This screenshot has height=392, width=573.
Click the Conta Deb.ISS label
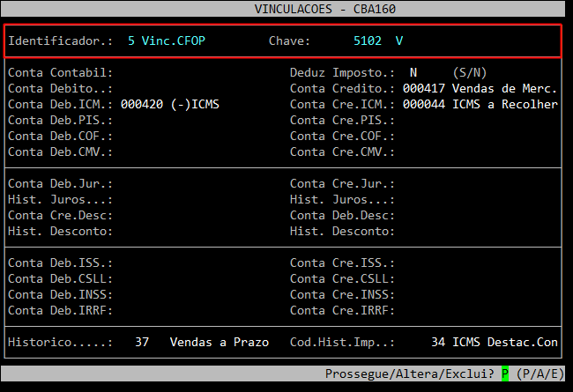click(60, 263)
